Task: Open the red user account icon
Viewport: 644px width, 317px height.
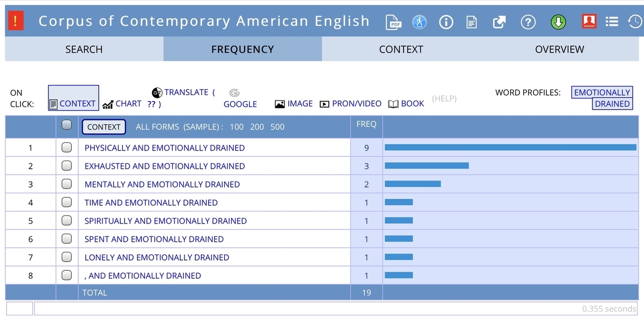Action: tap(589, 21)
